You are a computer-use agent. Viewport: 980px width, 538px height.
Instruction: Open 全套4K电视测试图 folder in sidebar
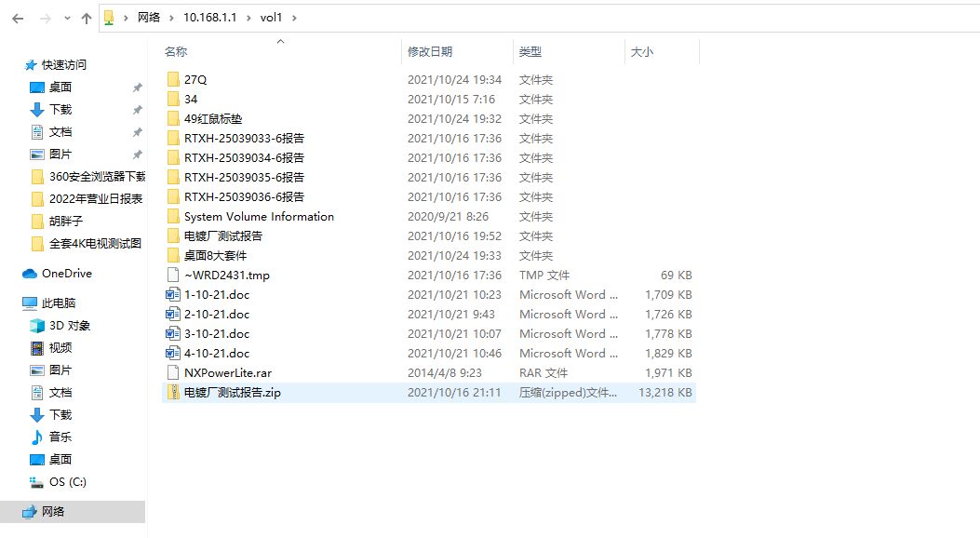95,244
